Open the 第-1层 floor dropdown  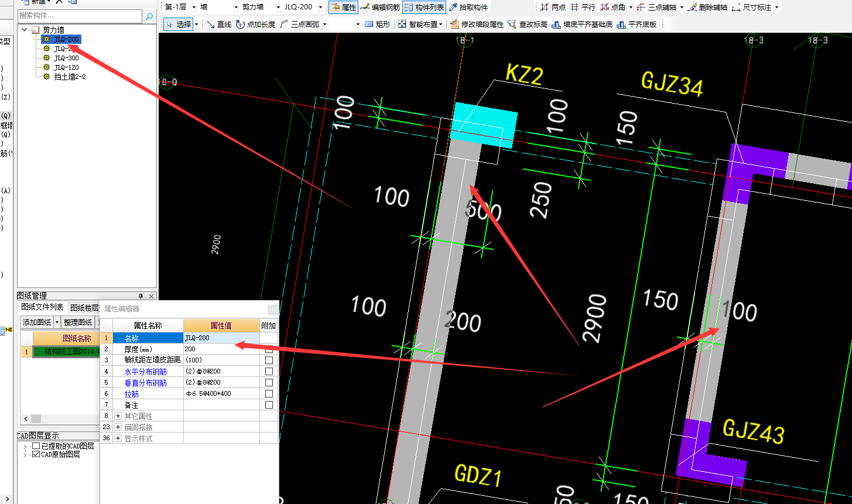[194, 8]
